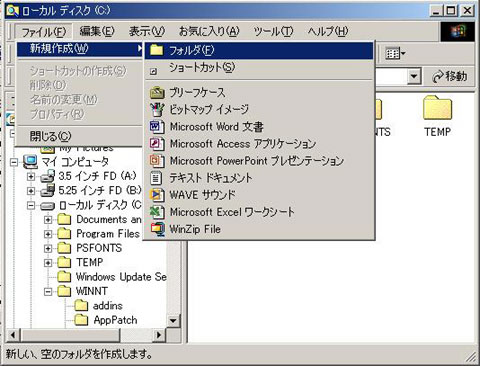
Task: Select PSFONTS folder in tree
Action: pyautogui.click(x=99, y=248)
